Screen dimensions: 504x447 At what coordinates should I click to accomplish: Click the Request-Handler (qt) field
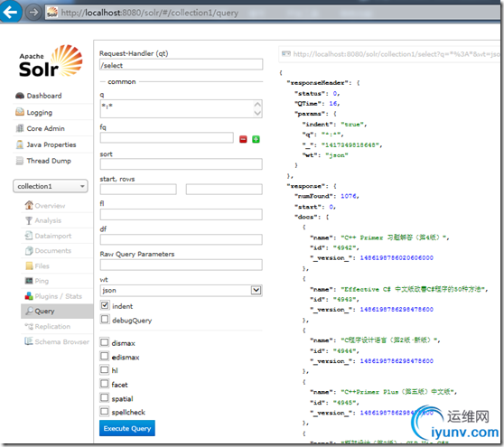click(x=181, y=65)
